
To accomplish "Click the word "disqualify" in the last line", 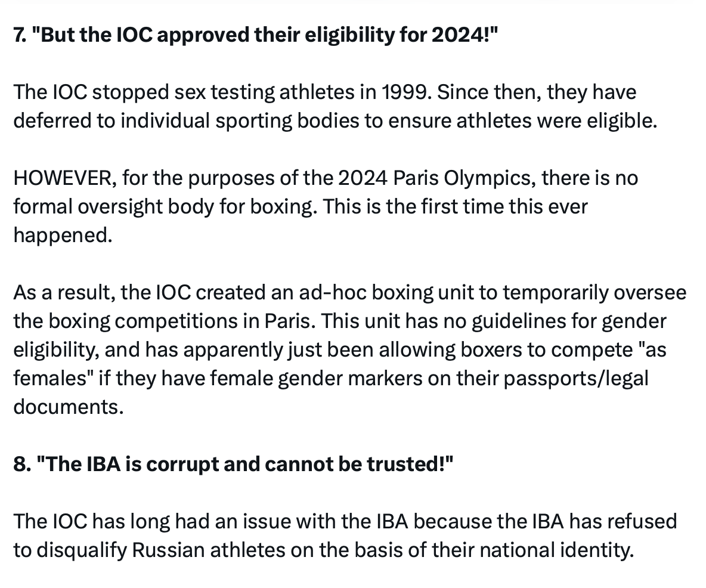I will click(81, 550).
